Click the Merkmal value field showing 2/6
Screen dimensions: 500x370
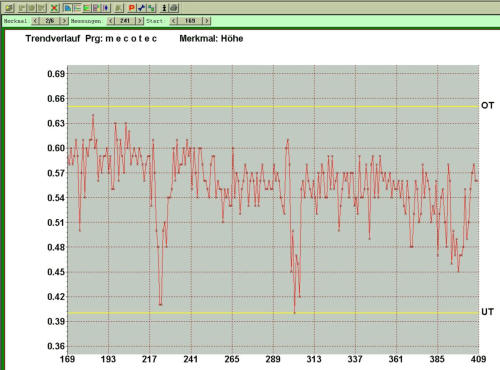pyautogui.click(x=50, y=21)
